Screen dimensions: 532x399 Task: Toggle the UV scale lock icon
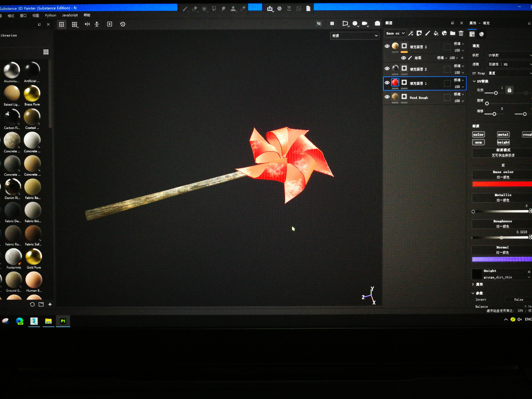point(509,90)
